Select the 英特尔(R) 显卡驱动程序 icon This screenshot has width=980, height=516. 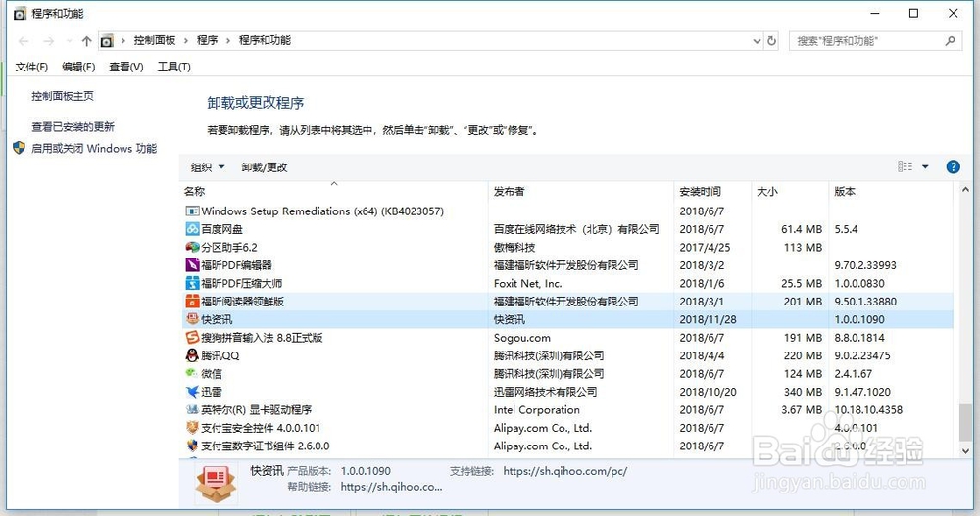pos(192,410)
